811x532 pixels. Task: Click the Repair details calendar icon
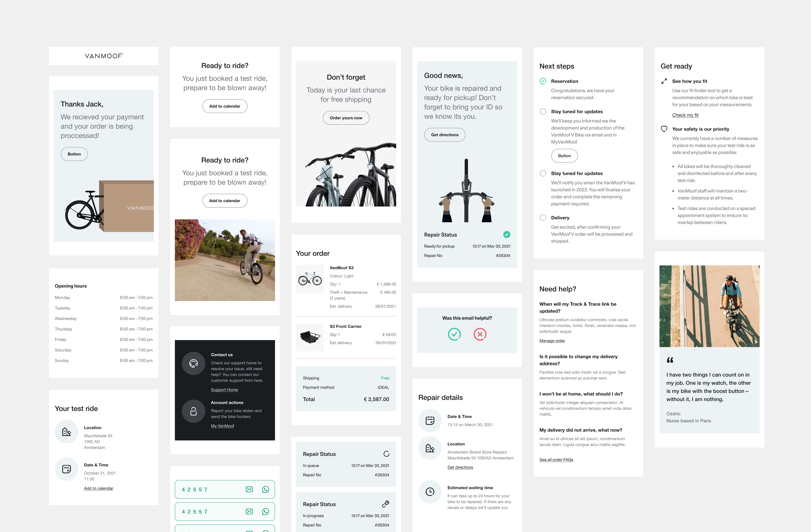pyautogui.click(x=430, y=421)
